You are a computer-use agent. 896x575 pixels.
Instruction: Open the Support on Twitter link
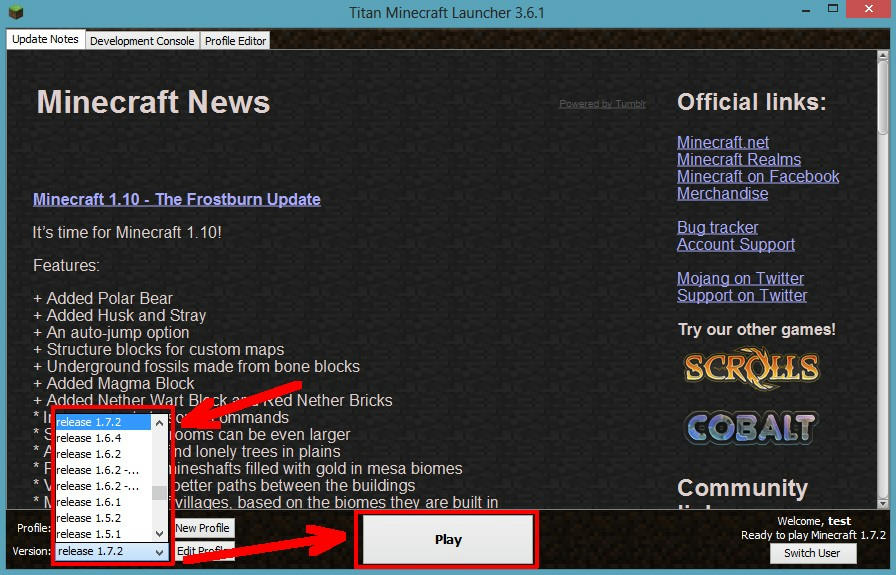point(742,296)
